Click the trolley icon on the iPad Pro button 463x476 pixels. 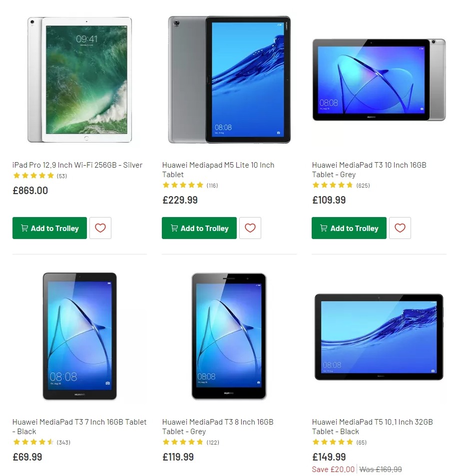pyautogui.click(x=24, y=228)
